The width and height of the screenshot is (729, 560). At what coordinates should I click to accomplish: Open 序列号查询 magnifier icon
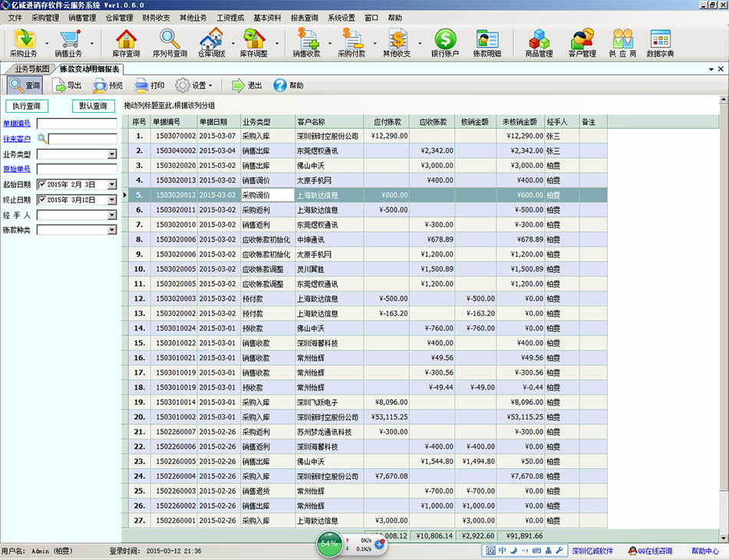click(170, 43)
